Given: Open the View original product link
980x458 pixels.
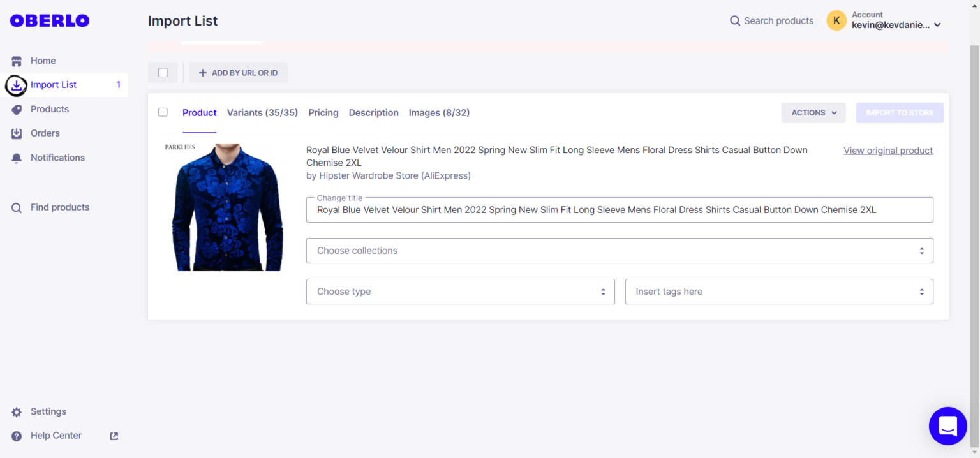Looking at the screenshot, I should pos(887,151).
